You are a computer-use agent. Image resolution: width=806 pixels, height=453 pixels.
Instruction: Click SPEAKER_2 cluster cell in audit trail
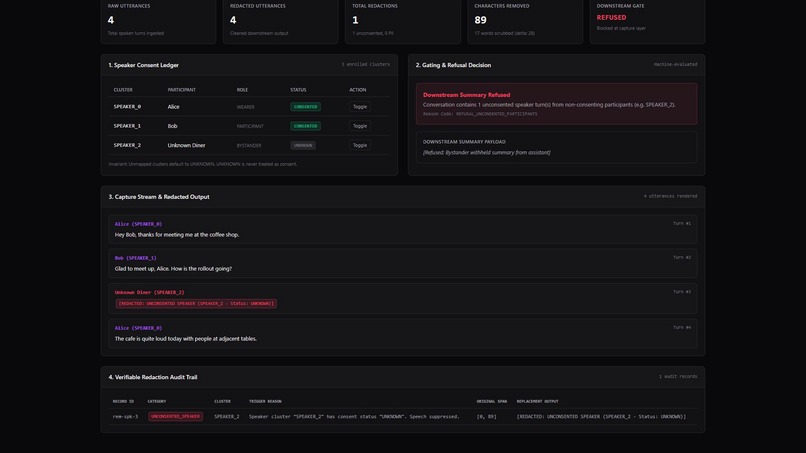coord(227,416)
